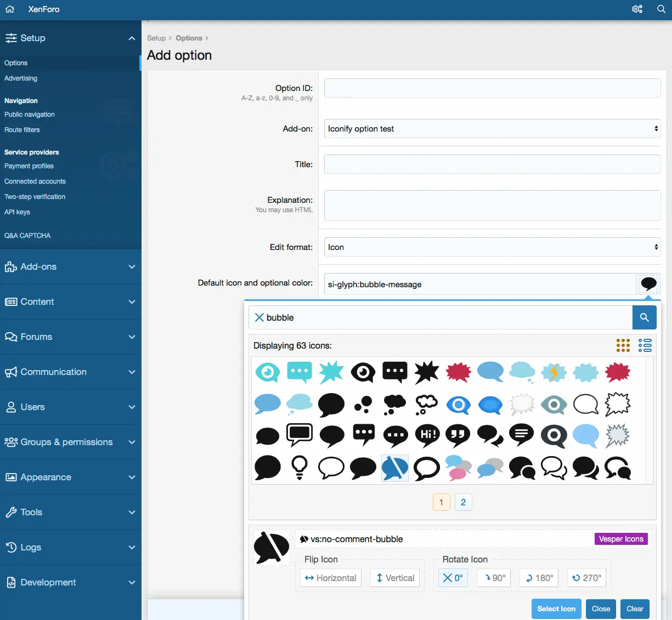Click into the Option ID field

coord(492,88)
